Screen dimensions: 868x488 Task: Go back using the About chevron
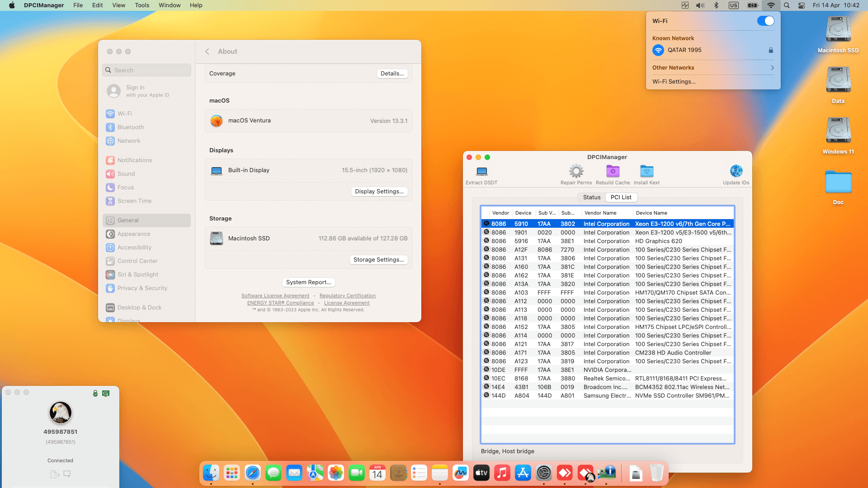pyautogui.click(x=207, y=52)
